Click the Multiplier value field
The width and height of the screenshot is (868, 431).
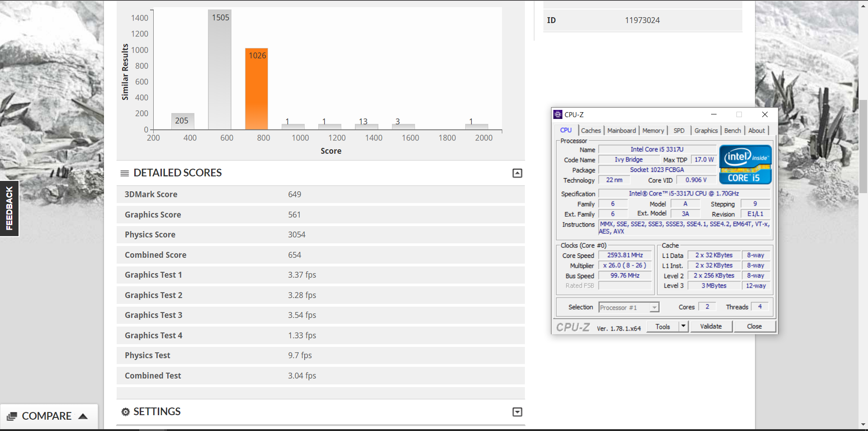pos(625,265)
